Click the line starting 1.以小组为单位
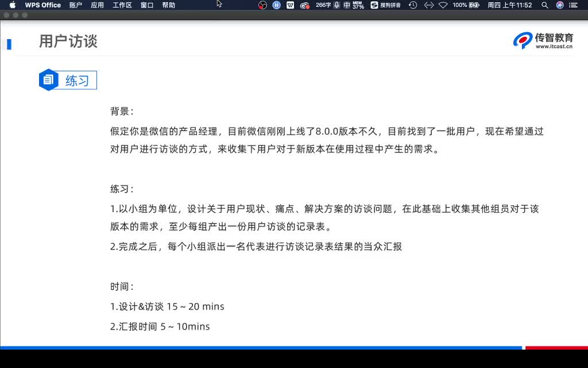This screenshot has width=588, height=368. coord(324,209)
